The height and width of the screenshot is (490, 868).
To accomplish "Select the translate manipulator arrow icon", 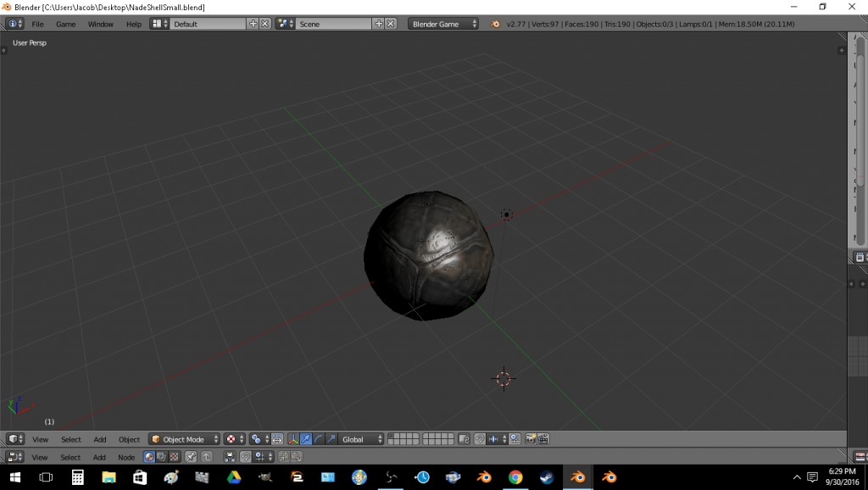I will 305,439.
